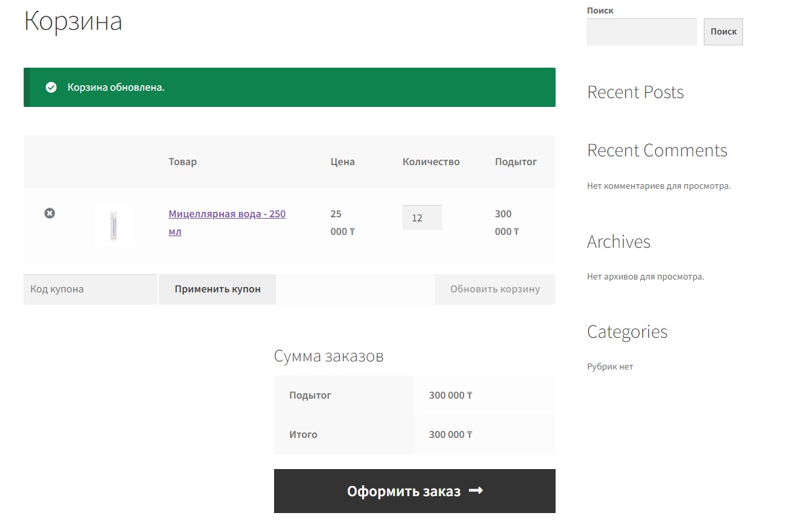Click Нет комментариев для просмотра text
Viewport: 808px width, 532px height.
click(x=658, y=186)
